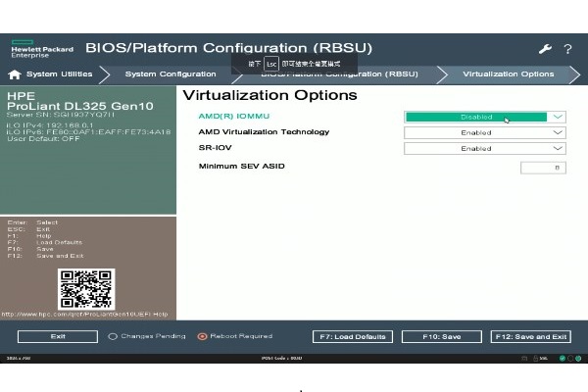Click the System Utilities home icon

(x=15, y=74)
